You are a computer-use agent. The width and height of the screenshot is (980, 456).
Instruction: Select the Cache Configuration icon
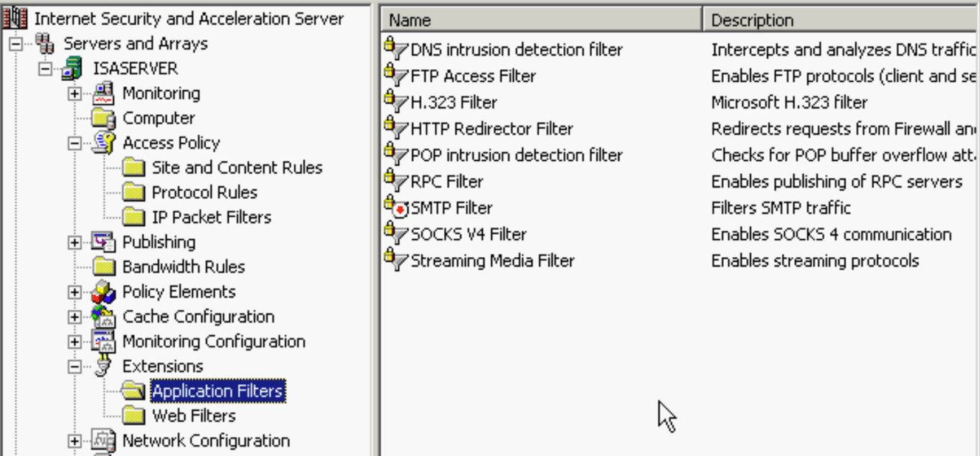point(105,316)
